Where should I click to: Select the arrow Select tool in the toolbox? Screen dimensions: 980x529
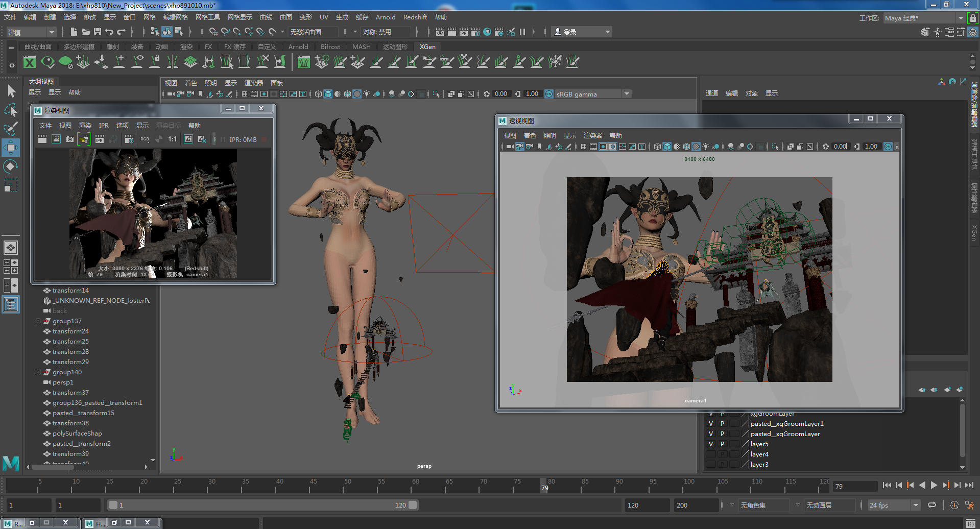click(x=11, y=91)
